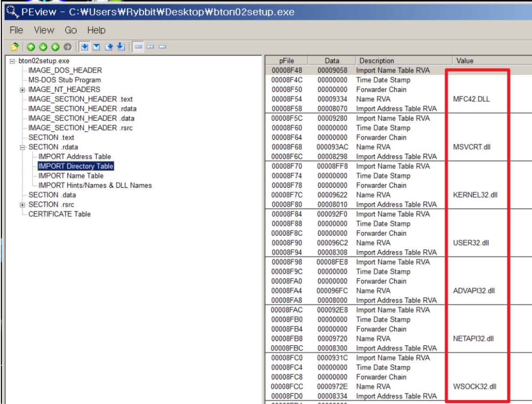Click the green Down arrow toolbar icon

click(43, 47)
